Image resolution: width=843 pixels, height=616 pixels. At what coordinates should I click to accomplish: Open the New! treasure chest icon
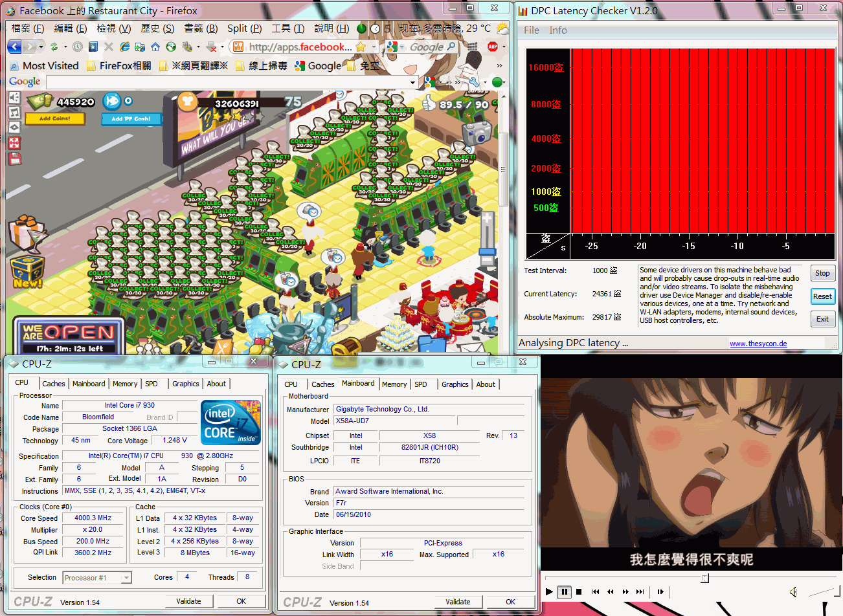tap(27, 271)
